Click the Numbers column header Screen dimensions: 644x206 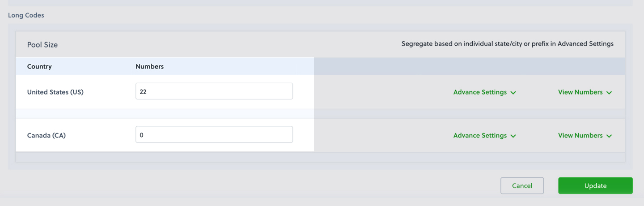pyautogui.click(x=149, y=67)
